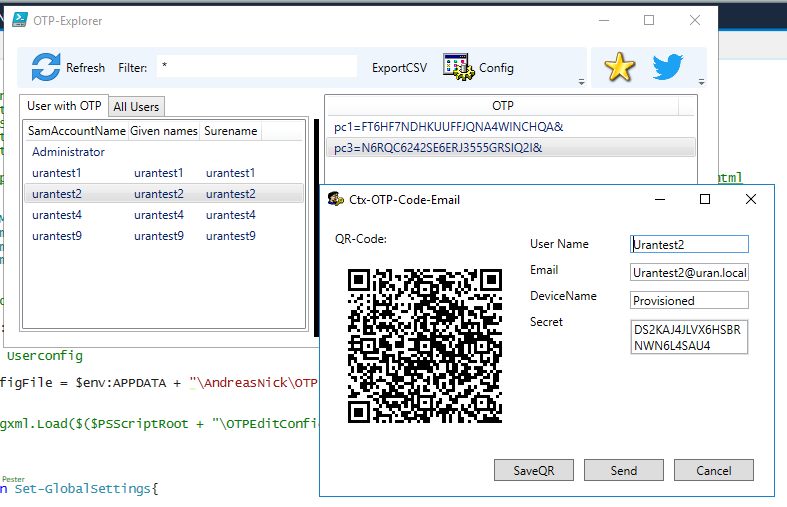The width and height of the screenshot is (787, 507).
Task: Focus the Filter text box
Action: click(257, 66)
